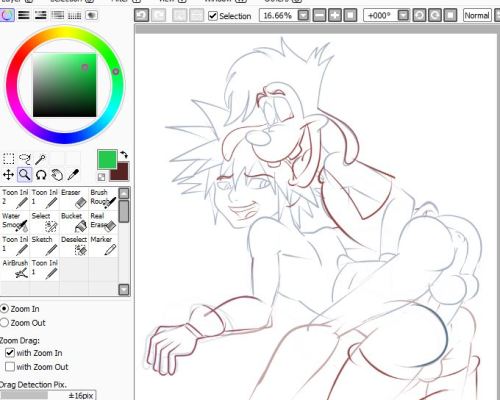Toggle the color mixer panel icon

58,15
